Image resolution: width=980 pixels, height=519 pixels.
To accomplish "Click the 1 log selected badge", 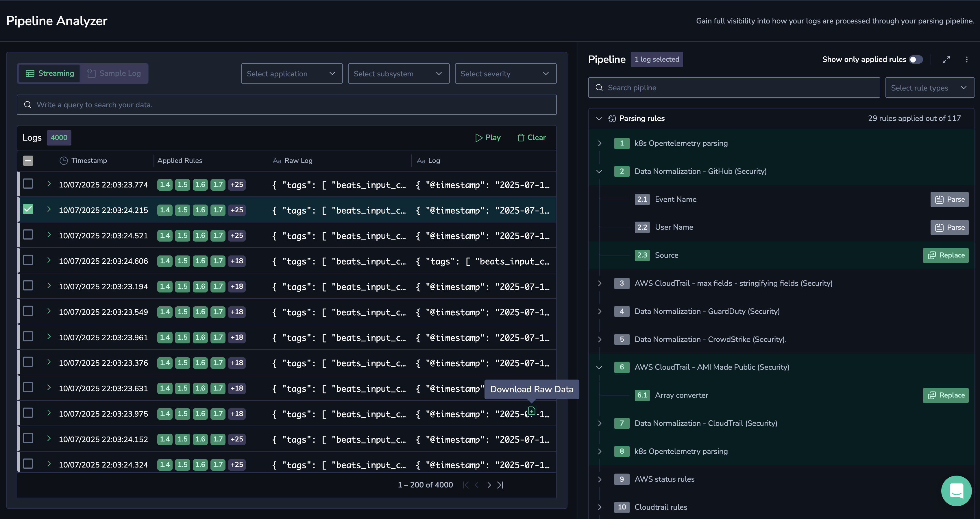I will tap(657, 59).
